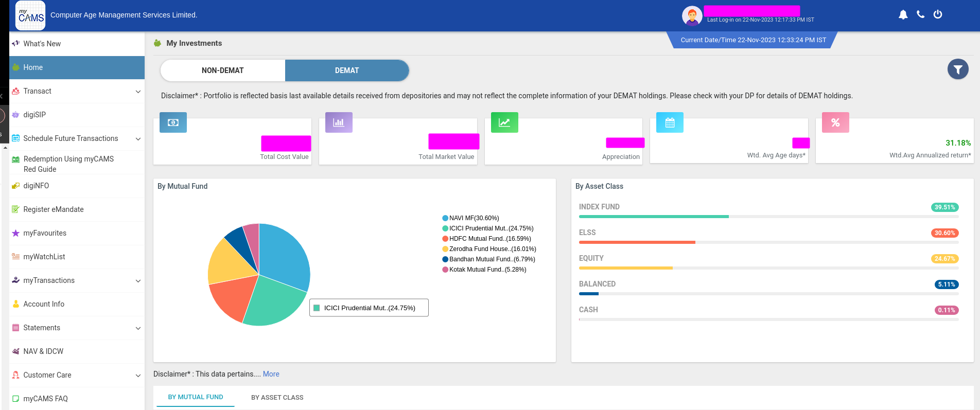Open Account Info in sidebar
The image size is (980, 410).
coord(44,304)
